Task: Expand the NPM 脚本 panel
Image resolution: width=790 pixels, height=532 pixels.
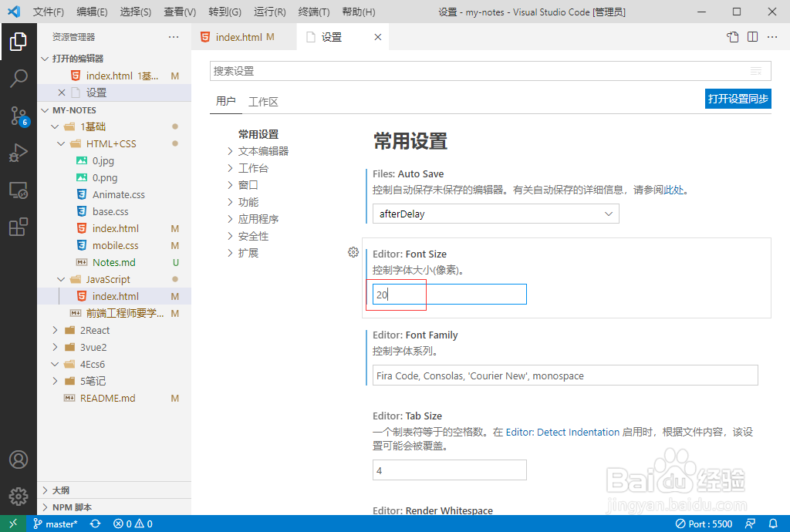Action: [x=45, y=507]
